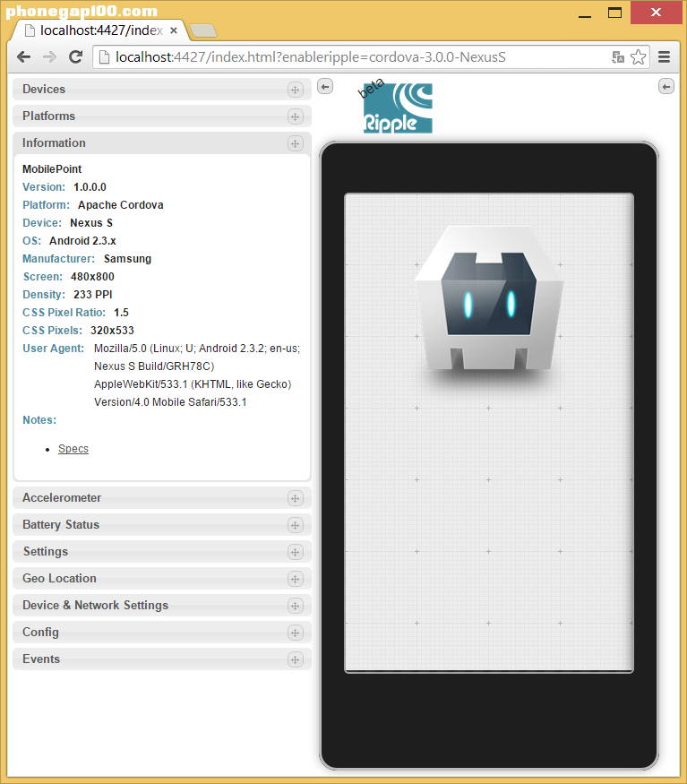Viewport: 687px width, 784px height.
Task: Maximize the browser window
Action: click(x=614, y=13)
